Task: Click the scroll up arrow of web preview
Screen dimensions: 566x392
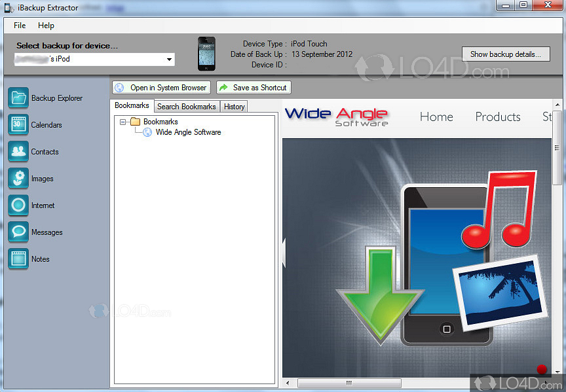Action: [557, 105]
